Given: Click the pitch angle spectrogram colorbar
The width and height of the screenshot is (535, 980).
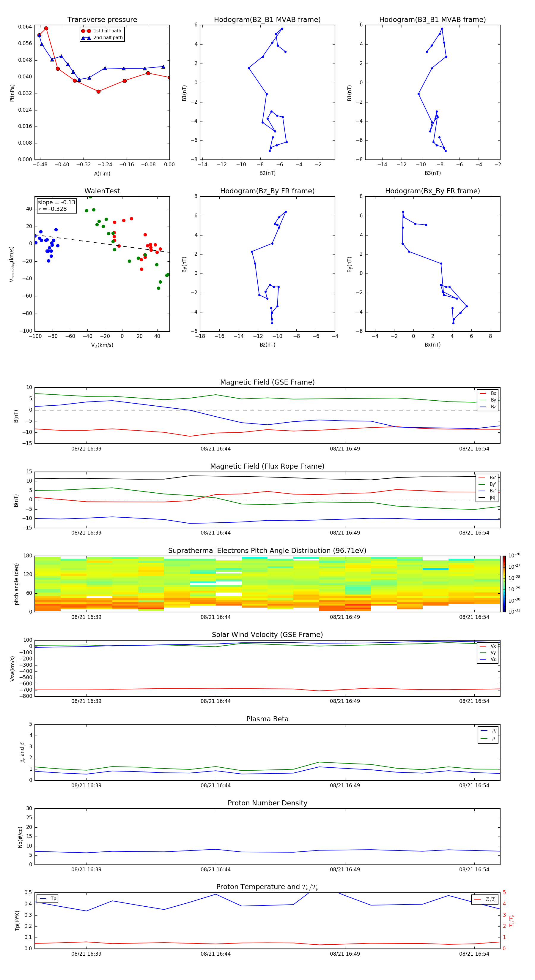Looking at the screenshot, I should (x=504, y=584).
